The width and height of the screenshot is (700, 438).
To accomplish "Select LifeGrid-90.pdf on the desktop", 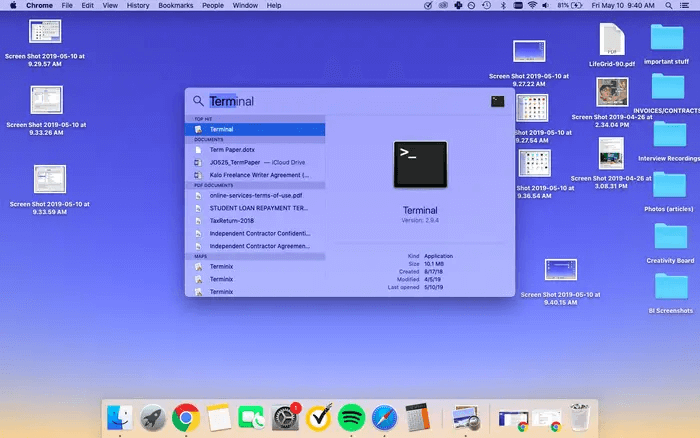I will point(612,40).
